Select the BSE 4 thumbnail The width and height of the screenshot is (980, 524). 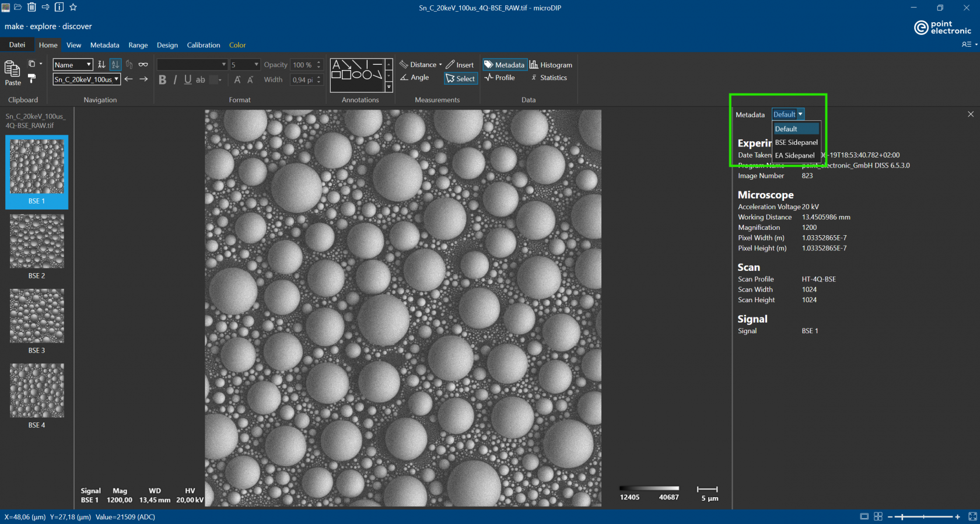37,396
